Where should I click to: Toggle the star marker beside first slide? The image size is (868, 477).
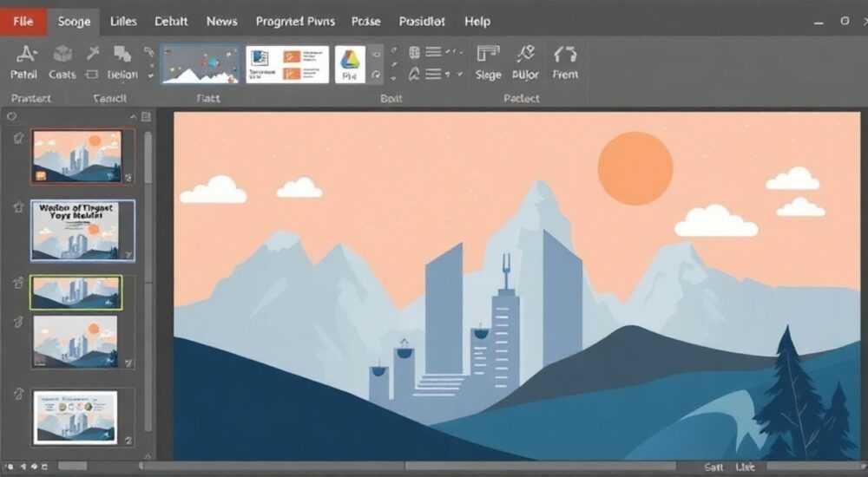tap(18, 138)
